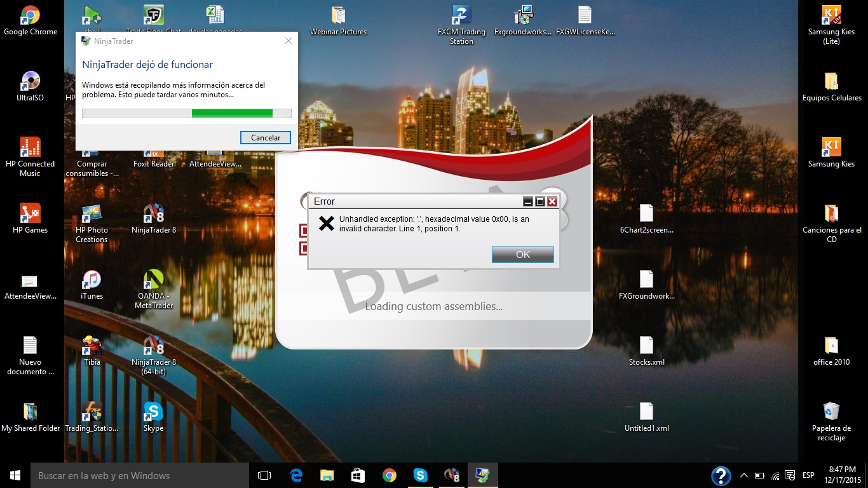Launch HP Connected Music from the desktop
The width and height of the screenshot is (868, 488).
point(30,157)
